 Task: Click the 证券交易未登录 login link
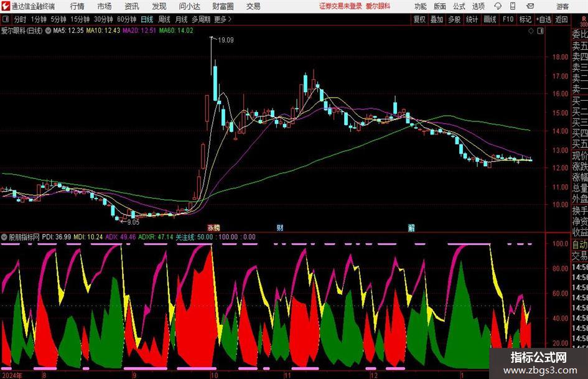[x=340, y=6]
